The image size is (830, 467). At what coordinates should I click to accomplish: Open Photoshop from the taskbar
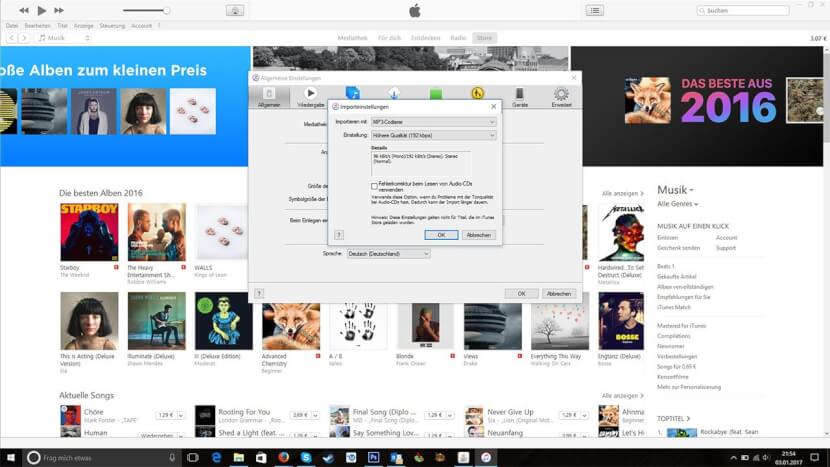click(x=373, y=457)
